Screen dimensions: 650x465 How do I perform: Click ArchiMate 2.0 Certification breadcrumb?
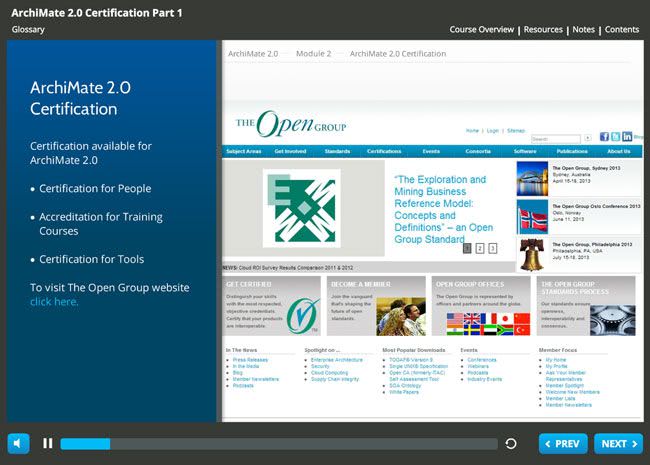pos(398,53)
